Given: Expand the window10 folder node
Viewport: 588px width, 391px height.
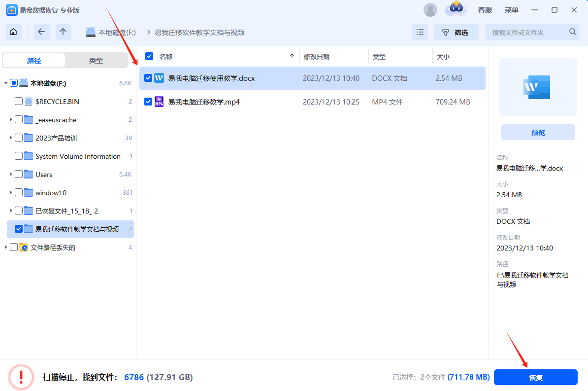Looking at the screenshot, I should pyautogui.click(x=11, y=192).
